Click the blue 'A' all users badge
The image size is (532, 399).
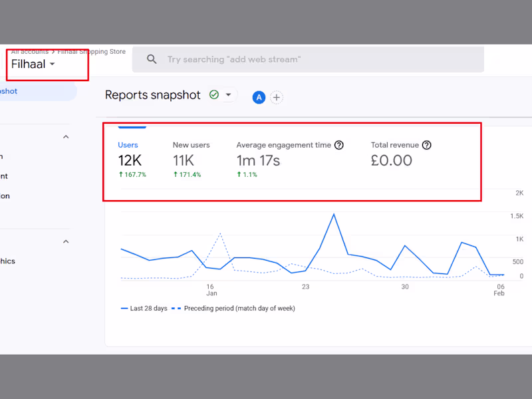[259, 97]
